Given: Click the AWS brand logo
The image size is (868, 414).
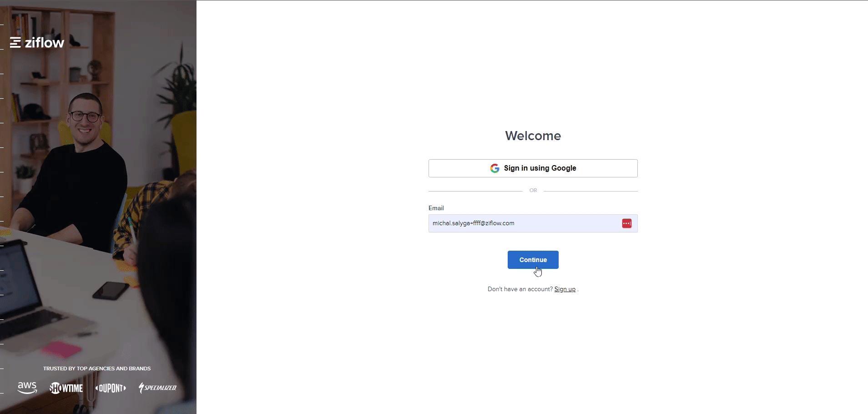Looking at the screenshot, I should (27, 388).
